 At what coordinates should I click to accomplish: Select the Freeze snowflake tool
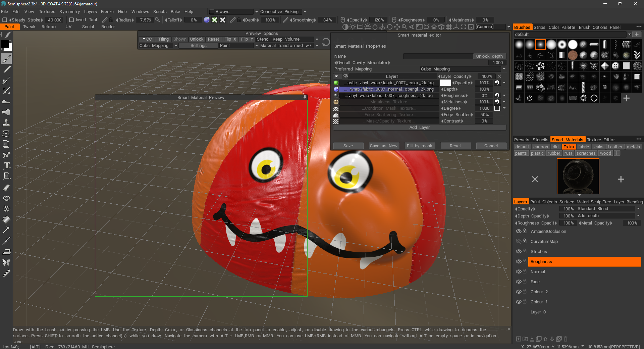pos(6,208)
